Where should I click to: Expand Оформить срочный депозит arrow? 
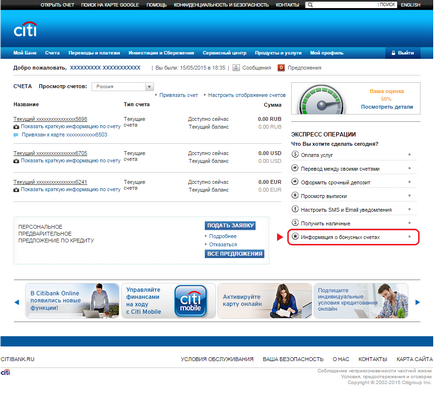pos(410,182)
